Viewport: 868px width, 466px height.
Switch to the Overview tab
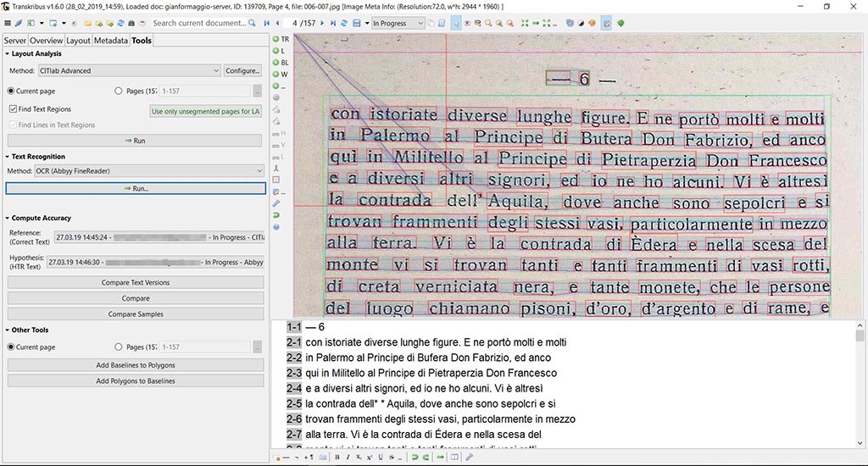(x=46, y=41)
